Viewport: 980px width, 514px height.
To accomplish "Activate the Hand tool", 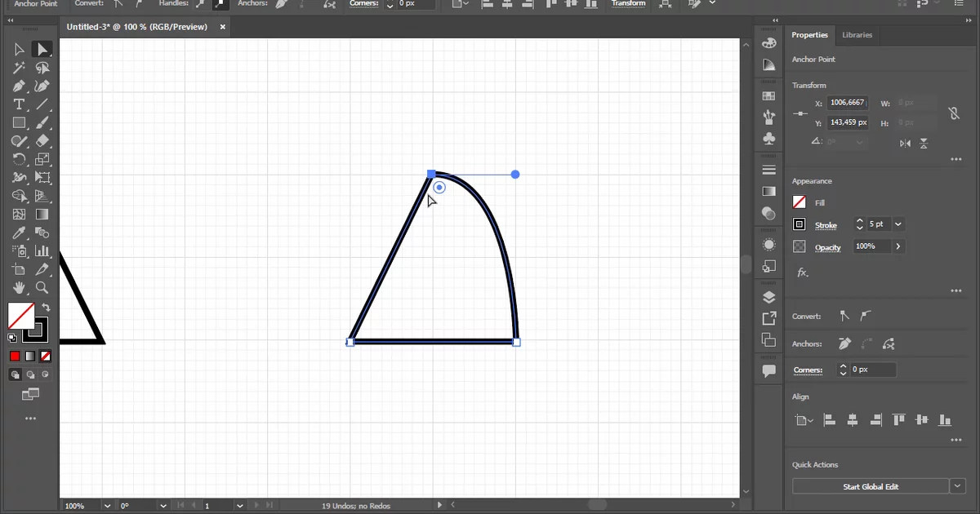I will click(x=19, y=288).
